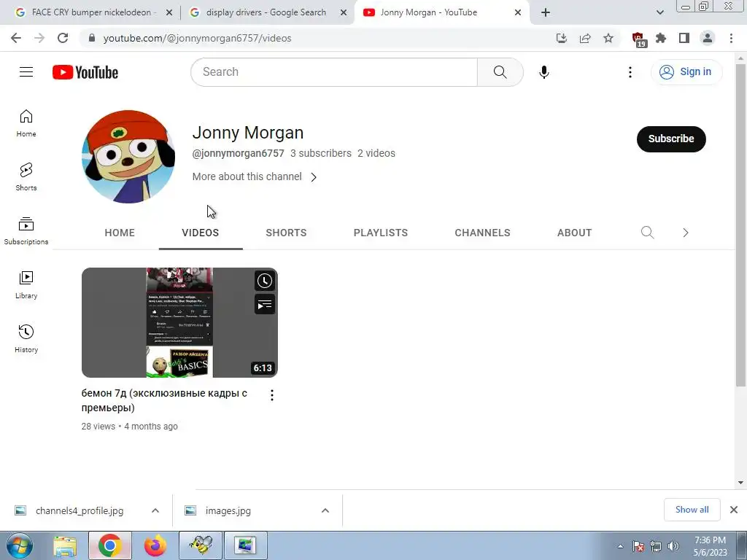Open the ABOUT channel tab
The width and height of the screenshot is (747, 560).
coord(575,233)
